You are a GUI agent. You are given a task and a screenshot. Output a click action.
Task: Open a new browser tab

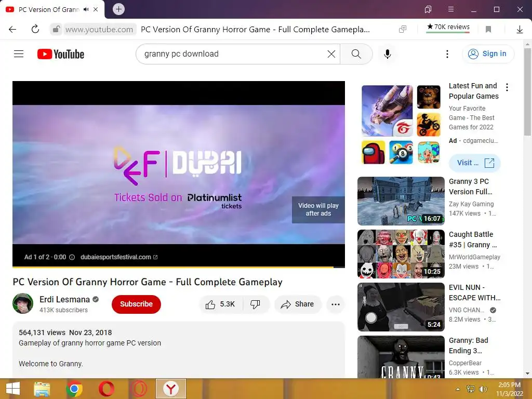[x=118, y=9]
